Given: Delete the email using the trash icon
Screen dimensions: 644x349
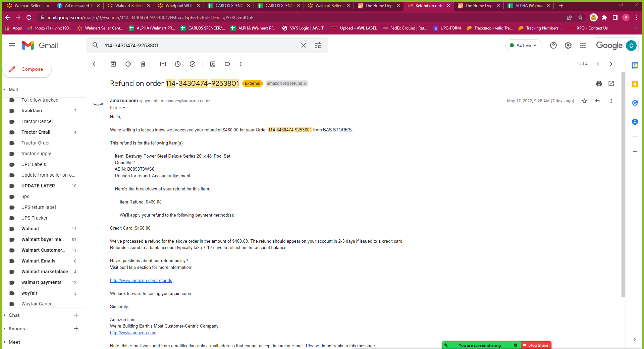Looking at the screenshot, I should (x=143, y=64).
